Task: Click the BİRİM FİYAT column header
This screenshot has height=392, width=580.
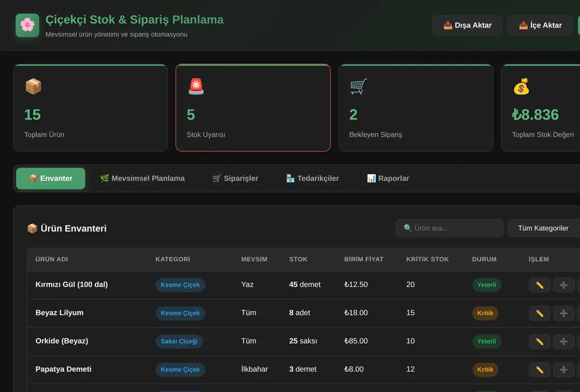Action: (364, 259)
